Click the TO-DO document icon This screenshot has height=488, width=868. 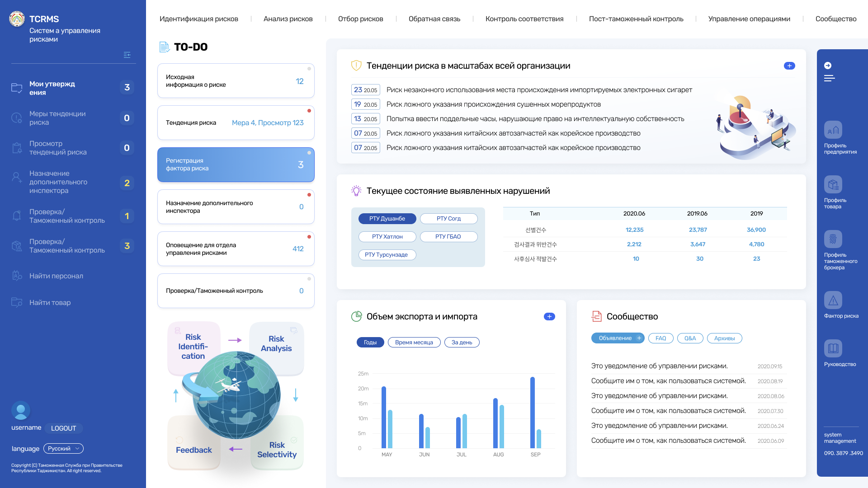(x=164, y=47)
